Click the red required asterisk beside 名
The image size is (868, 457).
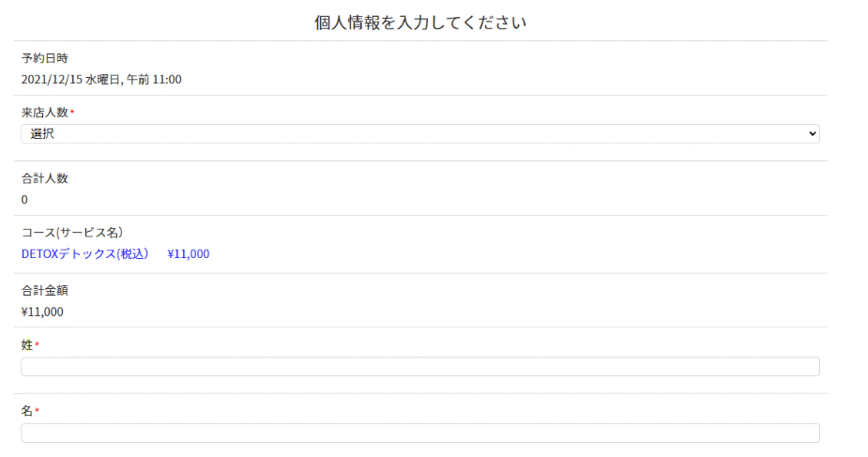coord(38,411)
